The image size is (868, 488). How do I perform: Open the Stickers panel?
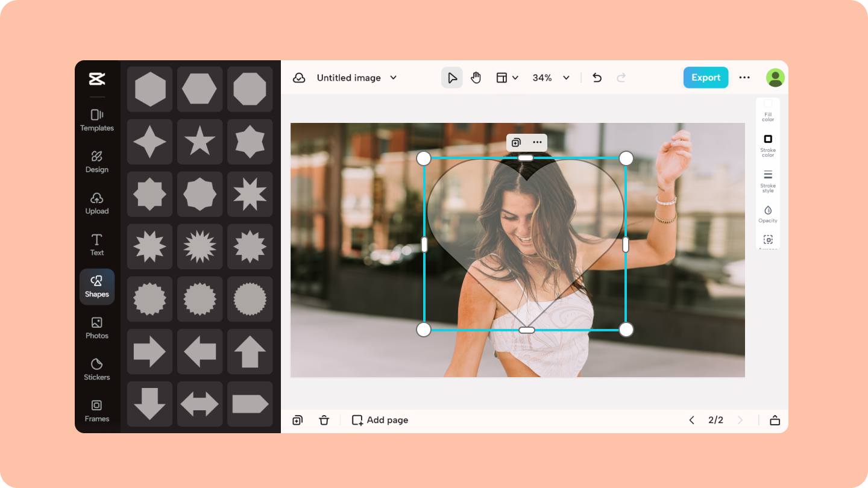(x=96, y=369)
